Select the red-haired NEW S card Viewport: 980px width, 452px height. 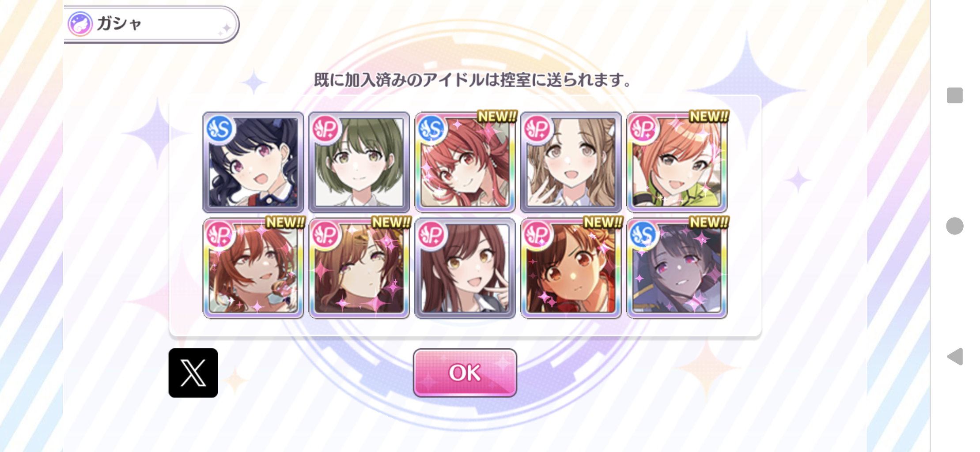(465, 162)
